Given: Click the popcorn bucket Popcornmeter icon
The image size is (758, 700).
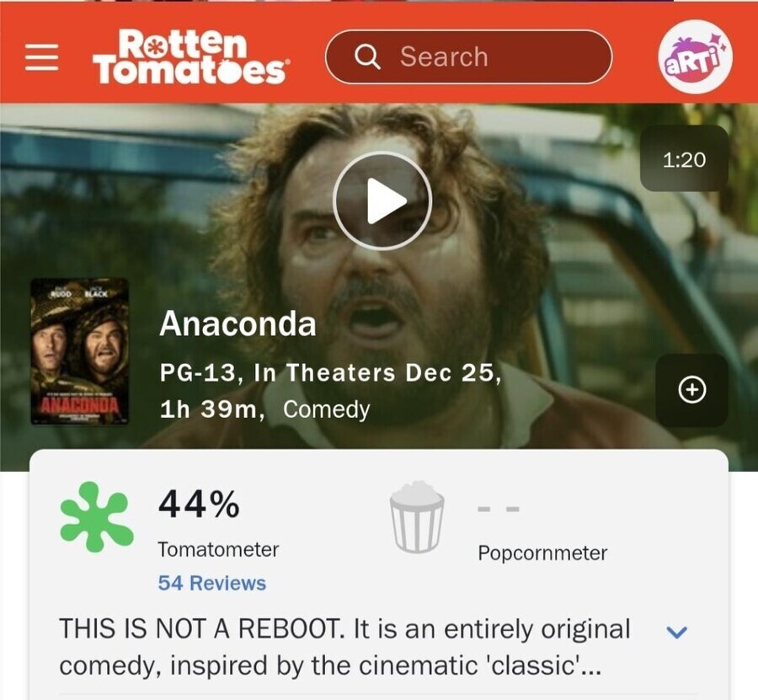Looking at the screenshot, I should [x=417, y=516].
